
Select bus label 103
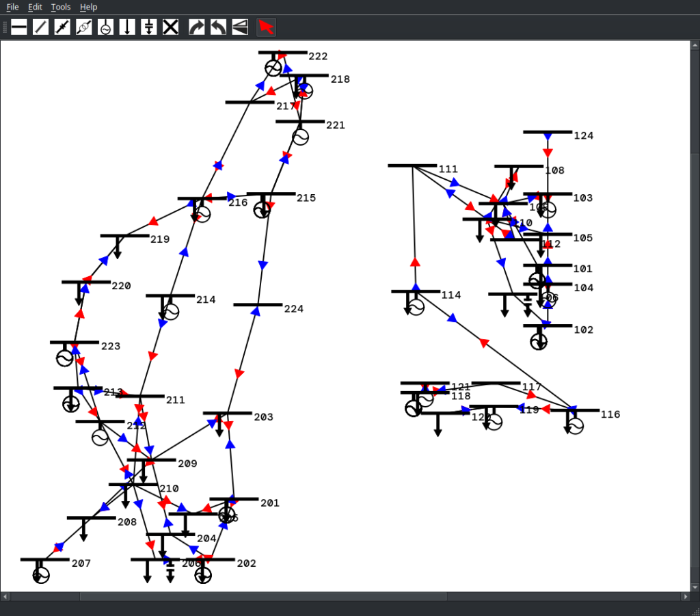pyautogui.click(x=583, y=198)
